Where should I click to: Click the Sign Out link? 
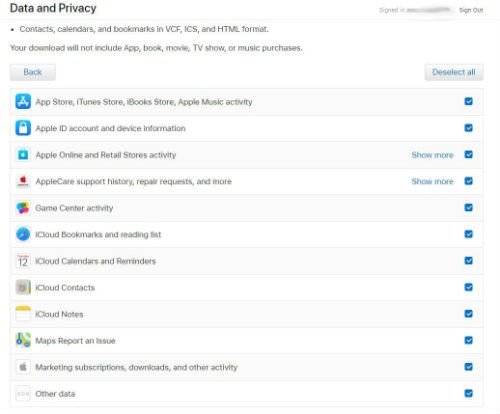tap(471, 10)
